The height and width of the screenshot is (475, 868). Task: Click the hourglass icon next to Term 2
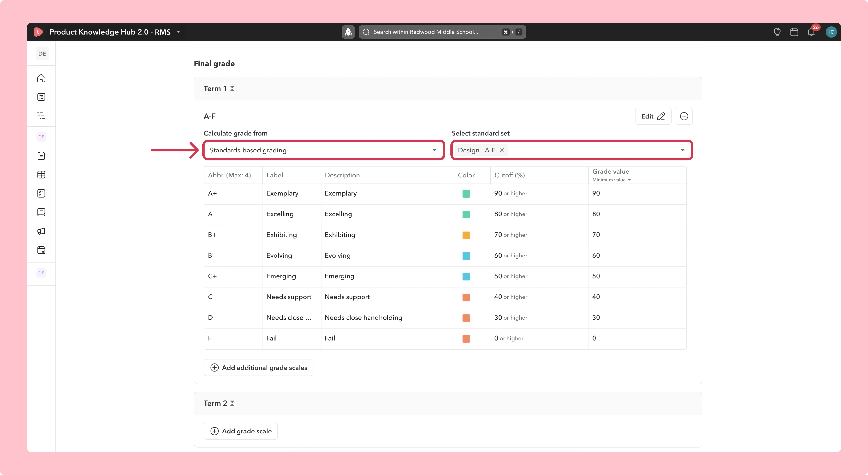232,403
